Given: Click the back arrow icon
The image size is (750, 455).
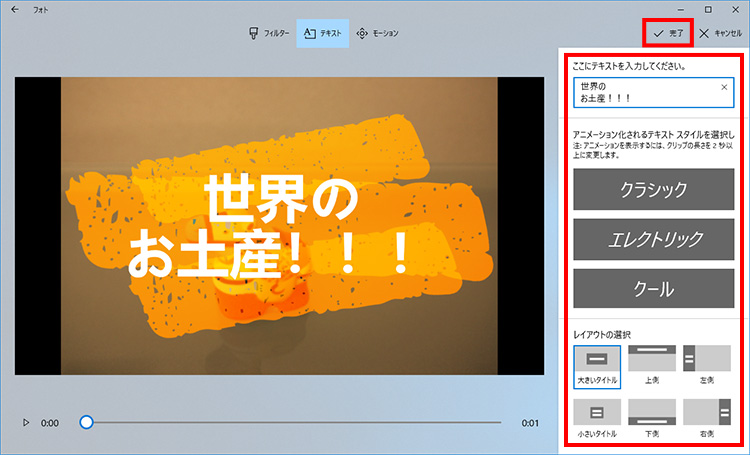Looking at the screenshot, I should click(x=15, y=9).
